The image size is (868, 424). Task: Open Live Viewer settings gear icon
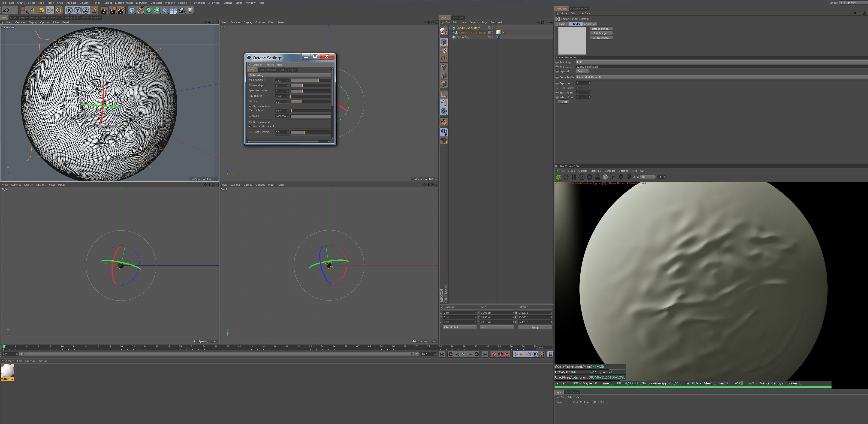589,177
